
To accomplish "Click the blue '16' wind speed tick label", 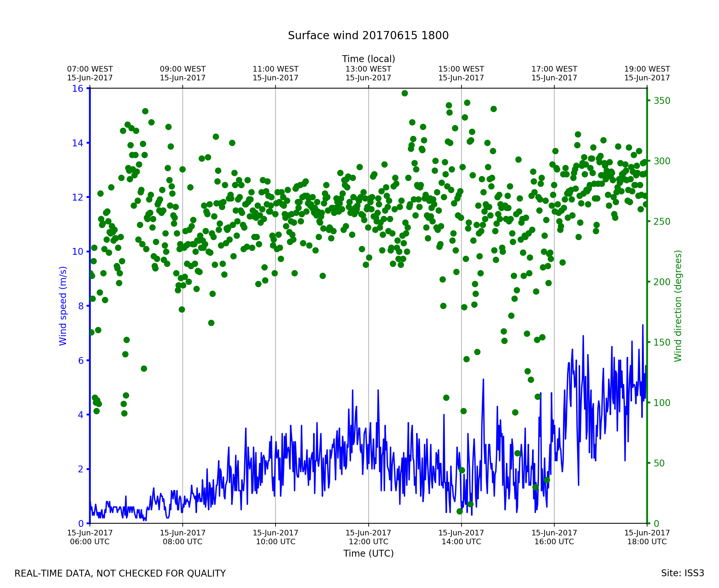I will [77, 89].
